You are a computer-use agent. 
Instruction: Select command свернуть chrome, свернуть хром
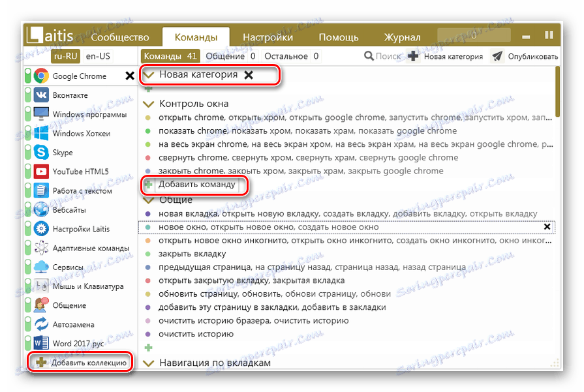(308, 158)
